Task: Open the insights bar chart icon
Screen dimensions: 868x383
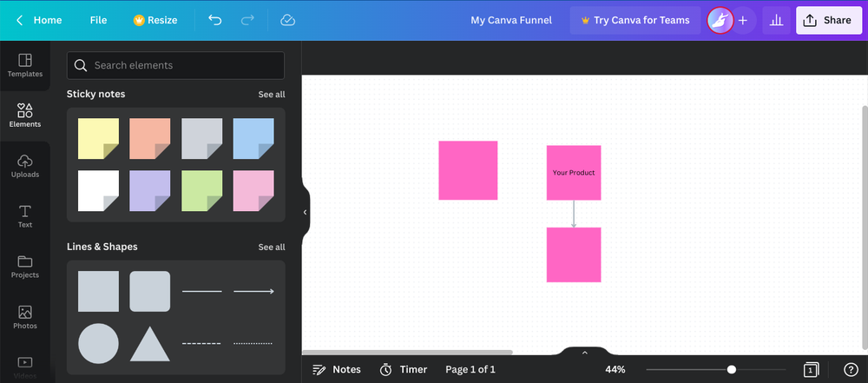Action: click(775, 20)
